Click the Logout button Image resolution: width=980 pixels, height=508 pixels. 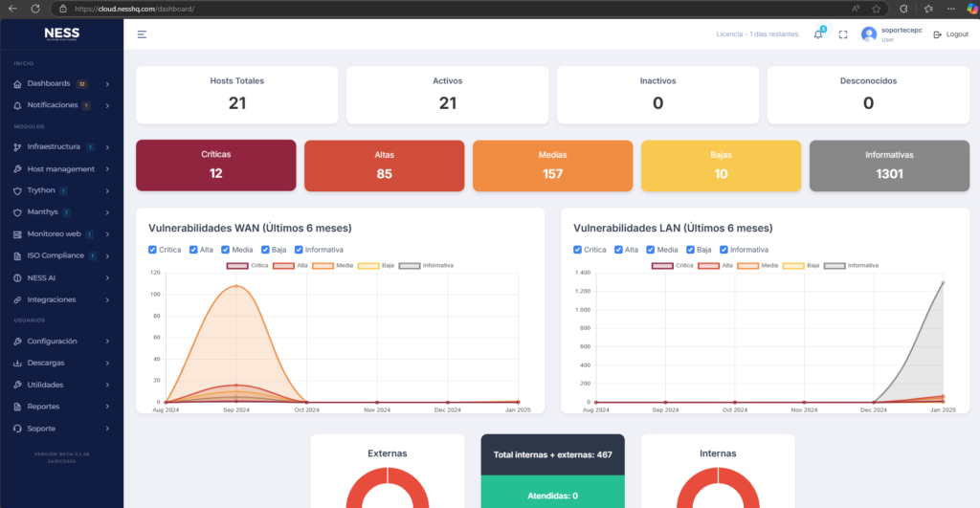tap(950, 34)
